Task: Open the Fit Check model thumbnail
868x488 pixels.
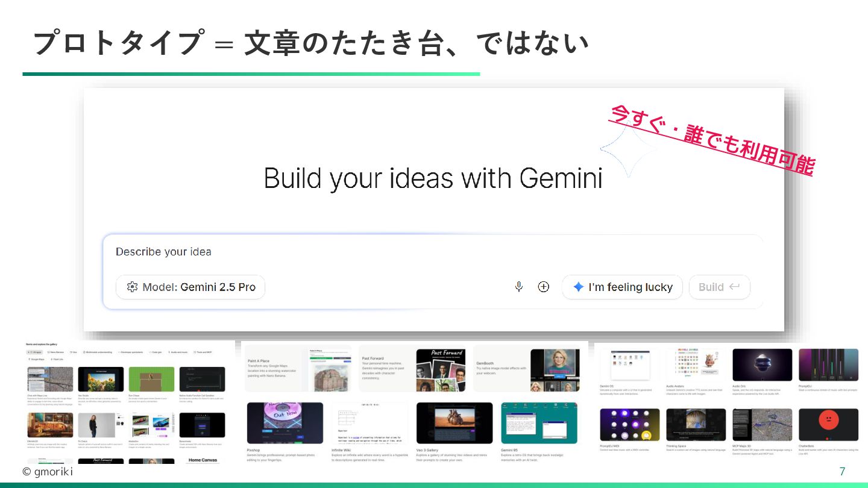Action: tap(101, 425)
